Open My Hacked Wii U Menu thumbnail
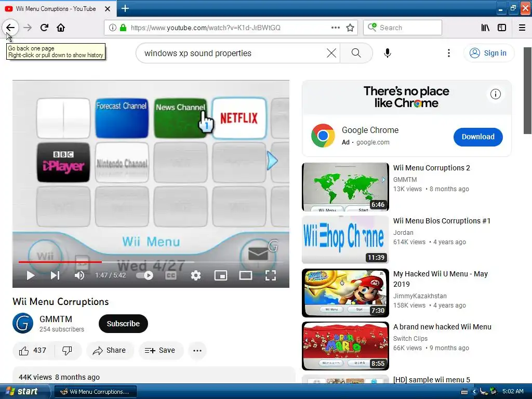This screenshot has height=399, width=532. pos(345,293)
